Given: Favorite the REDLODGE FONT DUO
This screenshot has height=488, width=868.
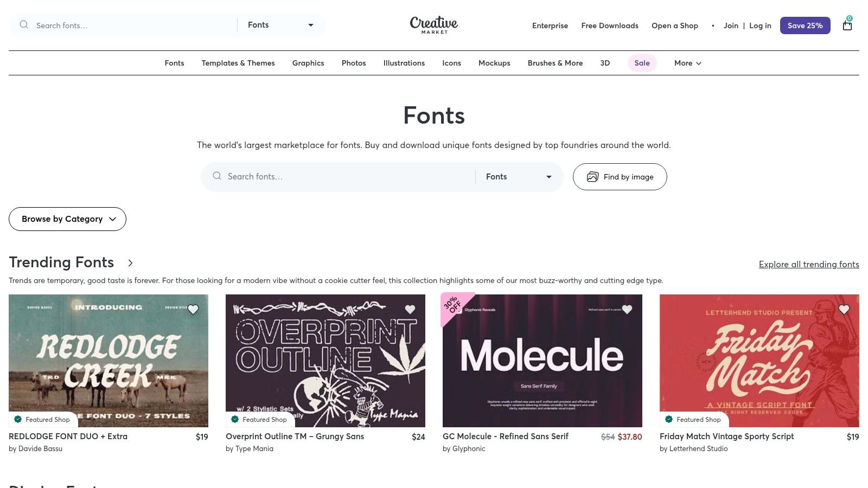Looking at the screenshot, I should click(x=193, y=309).
